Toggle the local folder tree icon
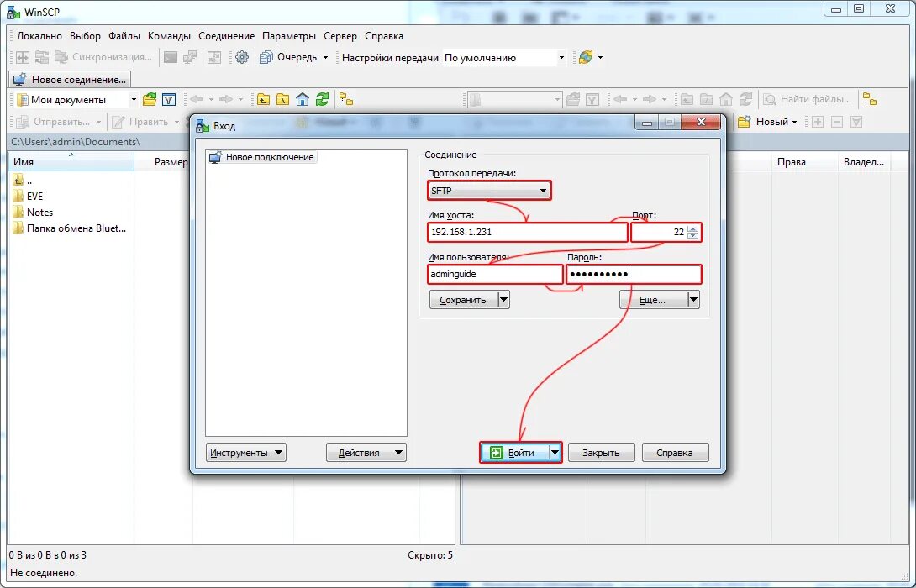Image resolution: width=916 pixels, height=588 pixels. [x=346, y=99]
